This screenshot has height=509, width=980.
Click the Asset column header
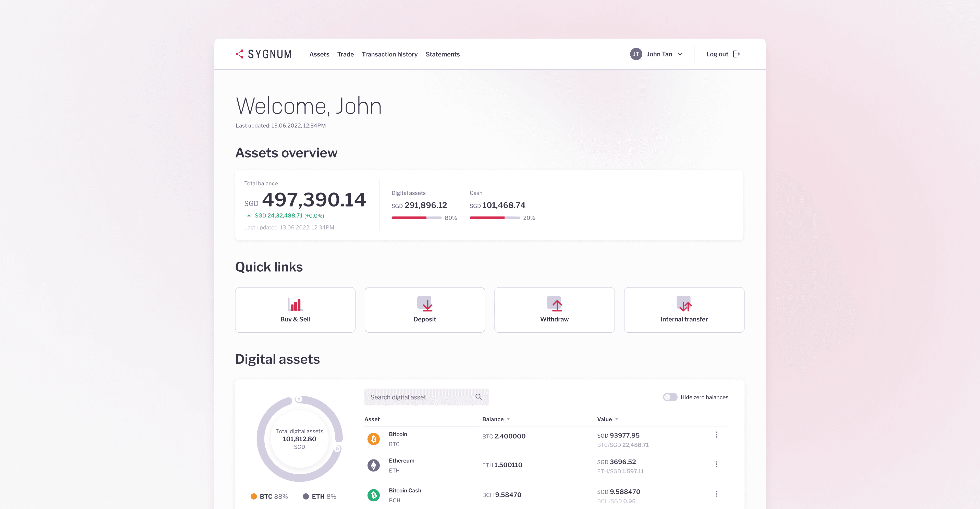coord(372,419)
